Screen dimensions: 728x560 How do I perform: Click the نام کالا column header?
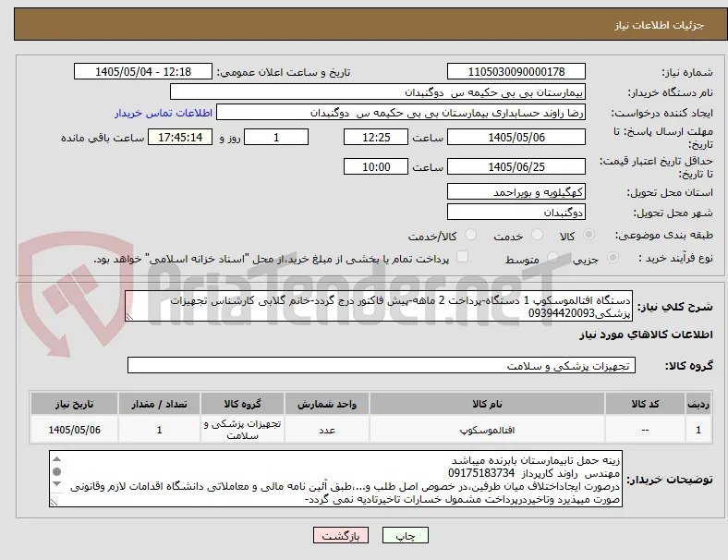pyautogui.click(x=487, y=404)
